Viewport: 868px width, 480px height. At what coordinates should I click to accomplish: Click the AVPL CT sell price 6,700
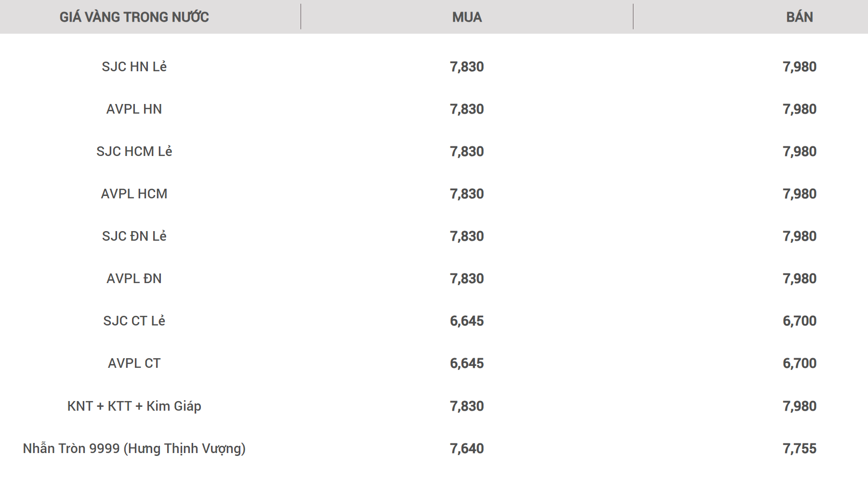tap(800, 363)
